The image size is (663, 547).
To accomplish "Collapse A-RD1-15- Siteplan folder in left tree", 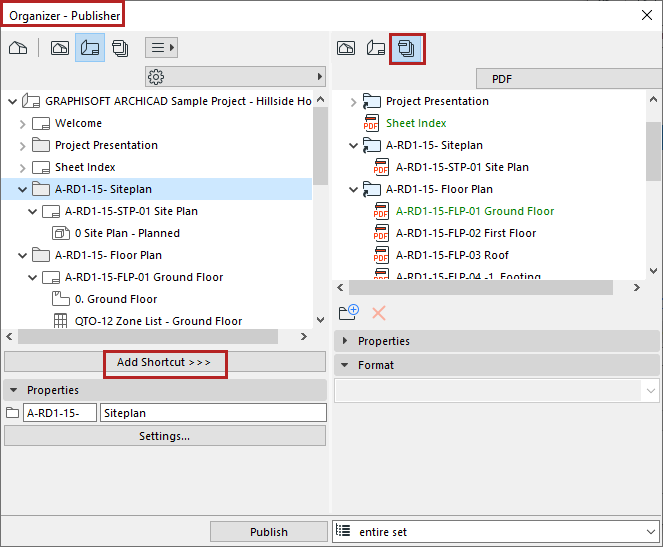I will click(x=22, y=189).
